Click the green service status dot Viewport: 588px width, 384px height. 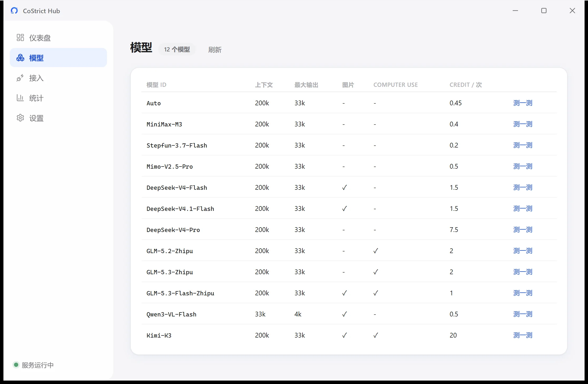click(16, 365)
